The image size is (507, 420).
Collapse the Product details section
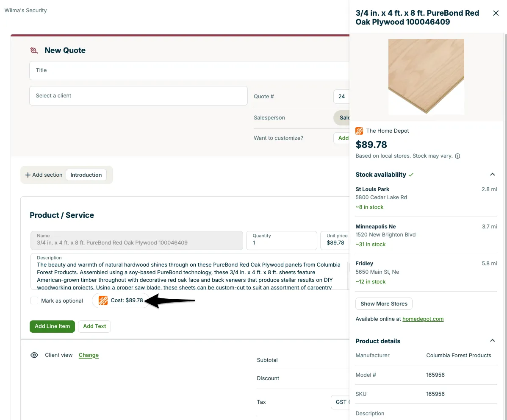(x=493, y=340)
